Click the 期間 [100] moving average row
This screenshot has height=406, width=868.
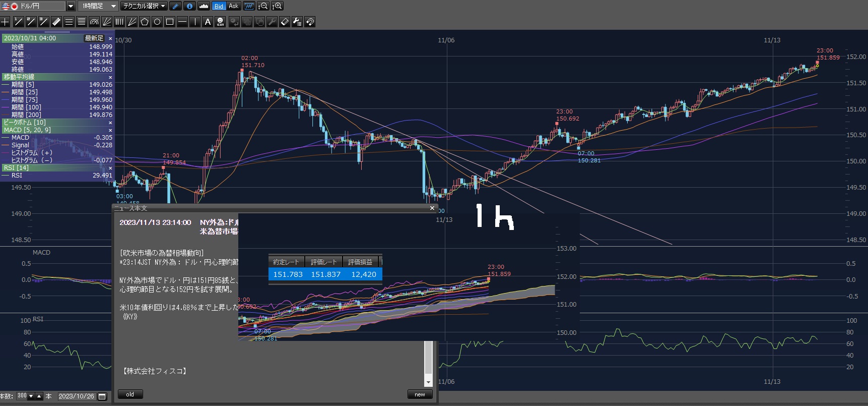[57, 107]
